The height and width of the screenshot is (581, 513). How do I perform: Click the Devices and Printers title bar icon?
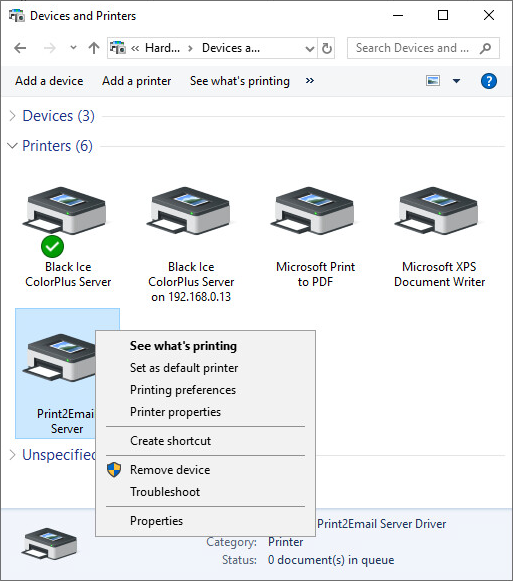[17, 16]
